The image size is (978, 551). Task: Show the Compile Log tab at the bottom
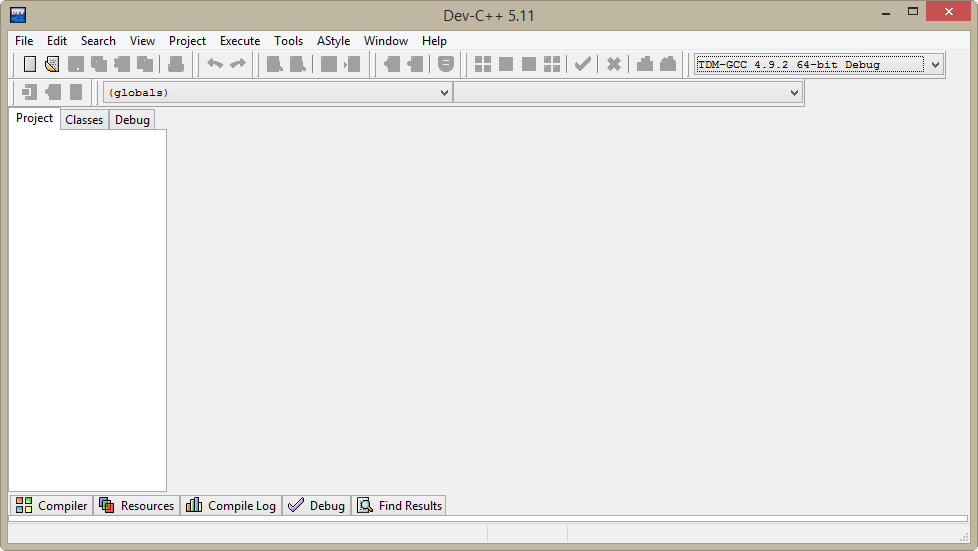point(231,505)
